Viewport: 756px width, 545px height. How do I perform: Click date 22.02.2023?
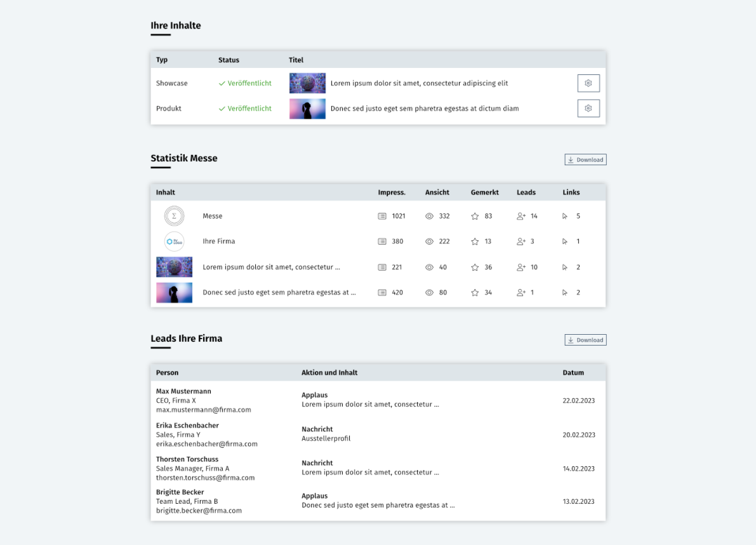578,400
